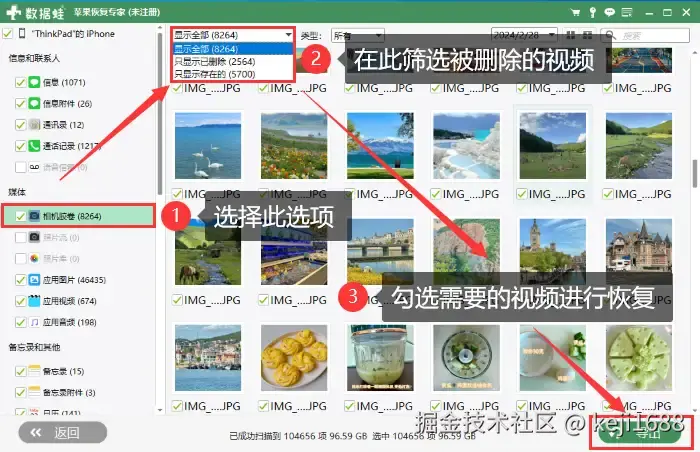700x452 pixels.
Task: Uncheck the 信息 (1071) checkbox
Action: (x=21, y=82)
